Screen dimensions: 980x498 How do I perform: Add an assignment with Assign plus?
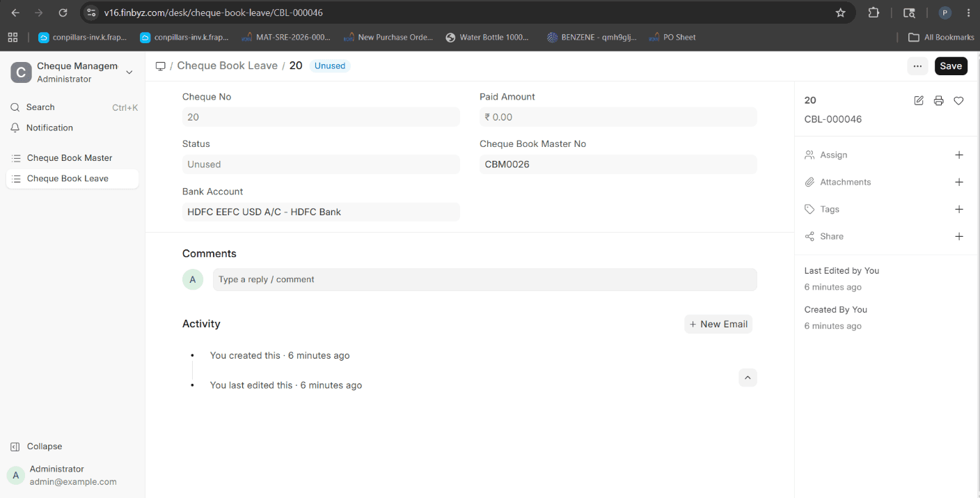tap(959, 155)
